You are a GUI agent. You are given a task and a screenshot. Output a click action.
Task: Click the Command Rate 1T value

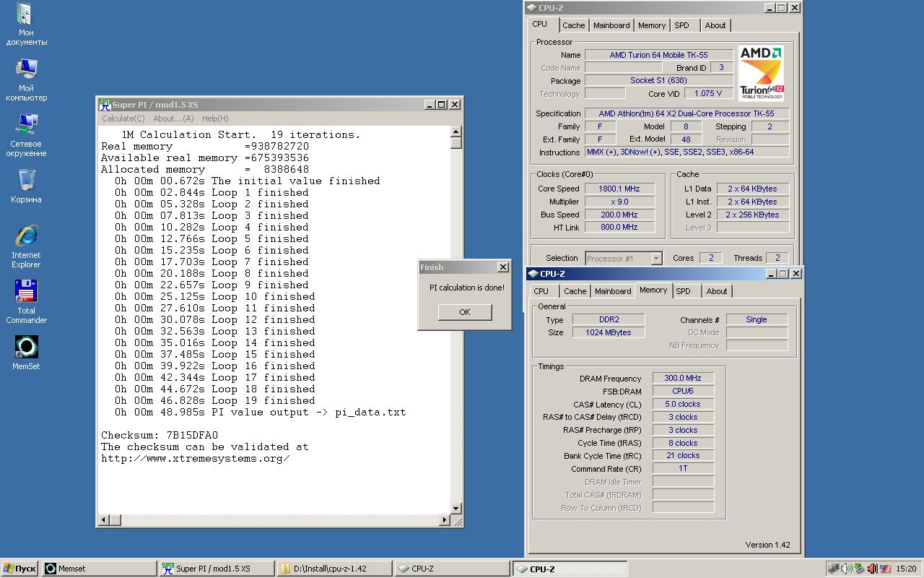click(x=683, y=468)
